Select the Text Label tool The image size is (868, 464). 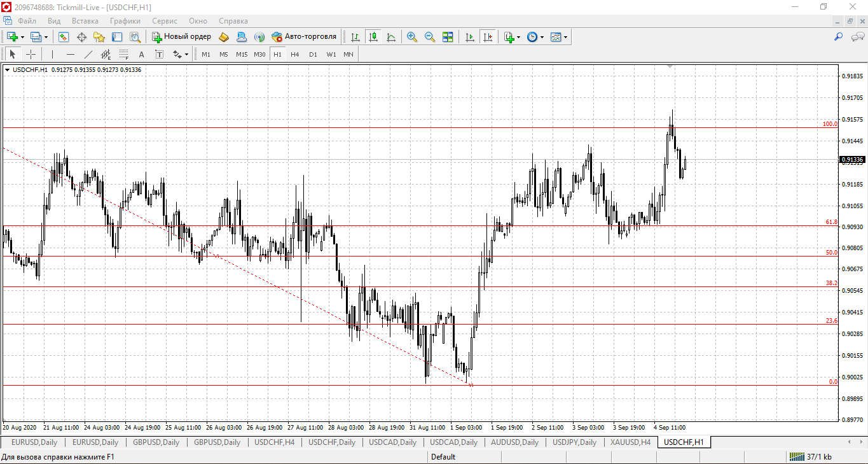(x=159, y=54)
